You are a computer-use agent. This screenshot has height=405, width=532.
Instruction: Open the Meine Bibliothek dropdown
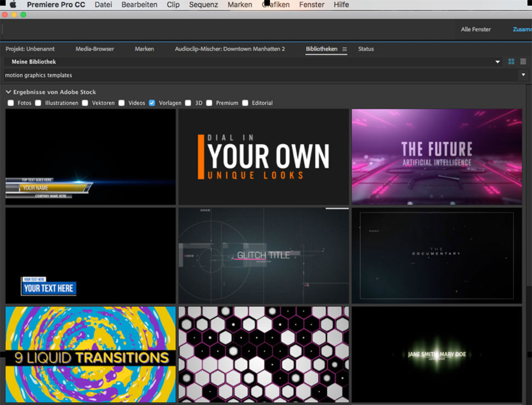point(497,62)
